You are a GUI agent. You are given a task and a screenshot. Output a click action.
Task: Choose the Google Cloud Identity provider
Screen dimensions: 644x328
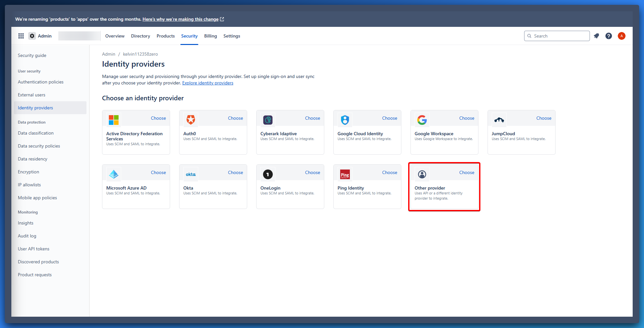click(390, 118)
